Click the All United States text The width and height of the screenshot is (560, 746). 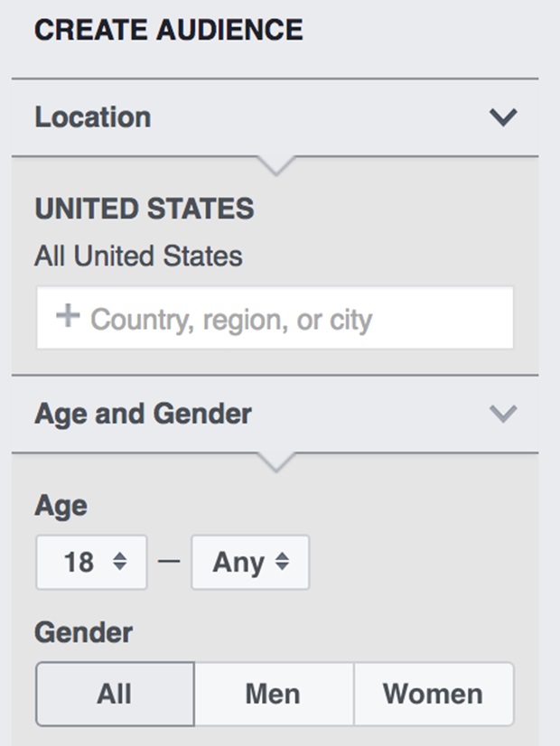click(138, 256)
